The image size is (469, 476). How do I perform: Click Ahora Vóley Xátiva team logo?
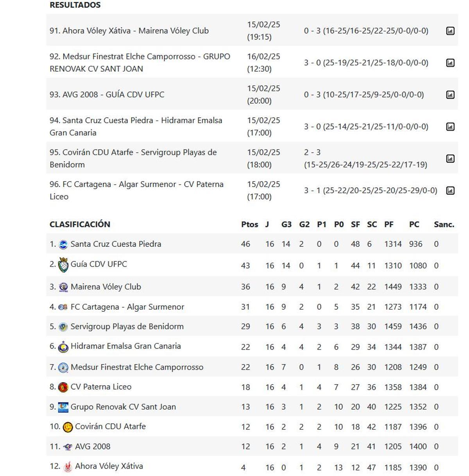click(68, 467)
